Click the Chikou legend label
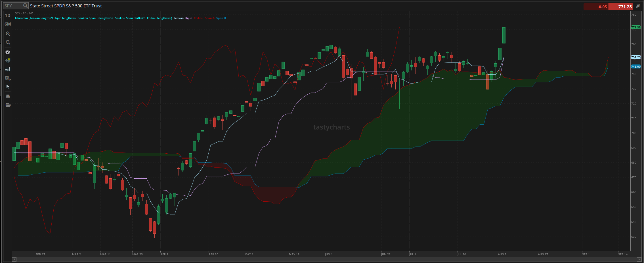The image size is (644, 263). point(199,18)
